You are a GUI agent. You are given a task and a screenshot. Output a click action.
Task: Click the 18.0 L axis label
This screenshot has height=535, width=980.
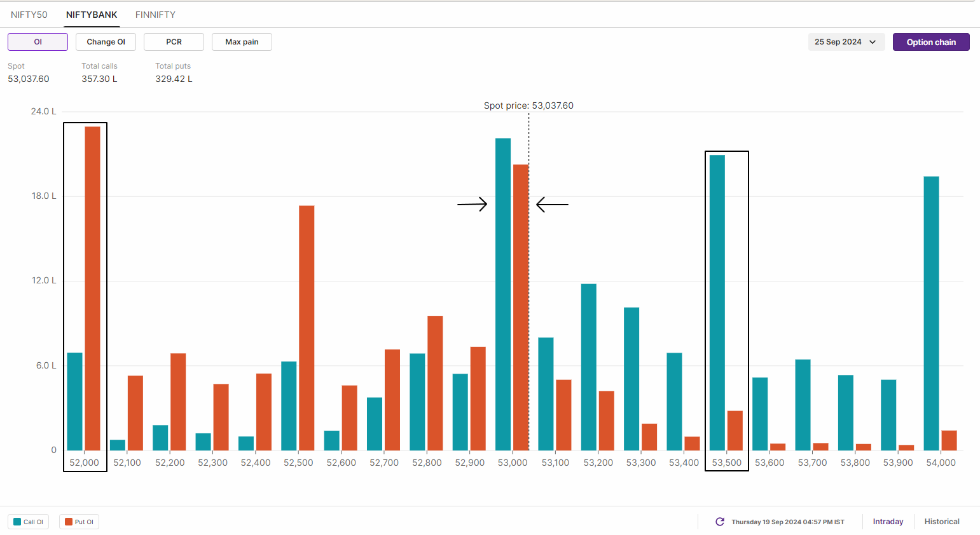click(44, 196)
